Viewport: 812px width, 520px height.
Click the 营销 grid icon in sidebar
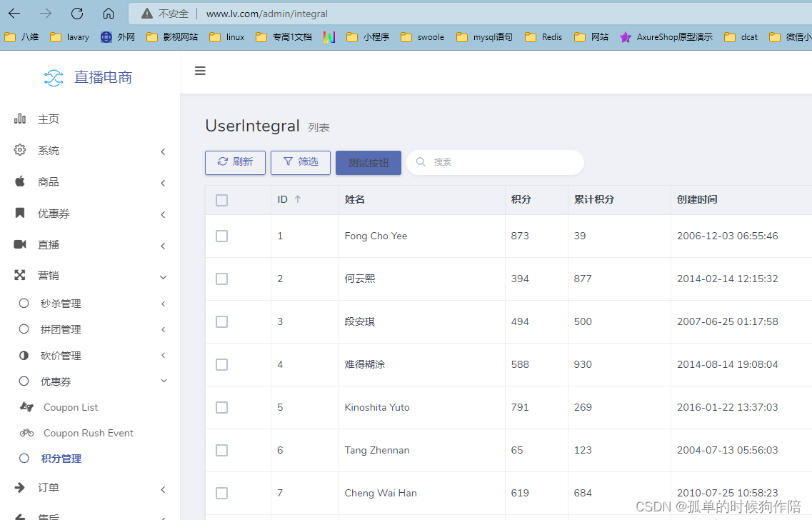pos(20,276)
